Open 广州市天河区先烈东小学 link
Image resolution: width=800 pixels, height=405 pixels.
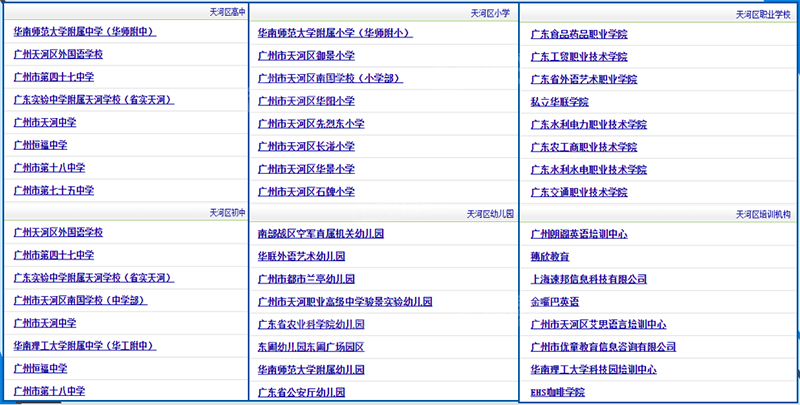[311, 124]
